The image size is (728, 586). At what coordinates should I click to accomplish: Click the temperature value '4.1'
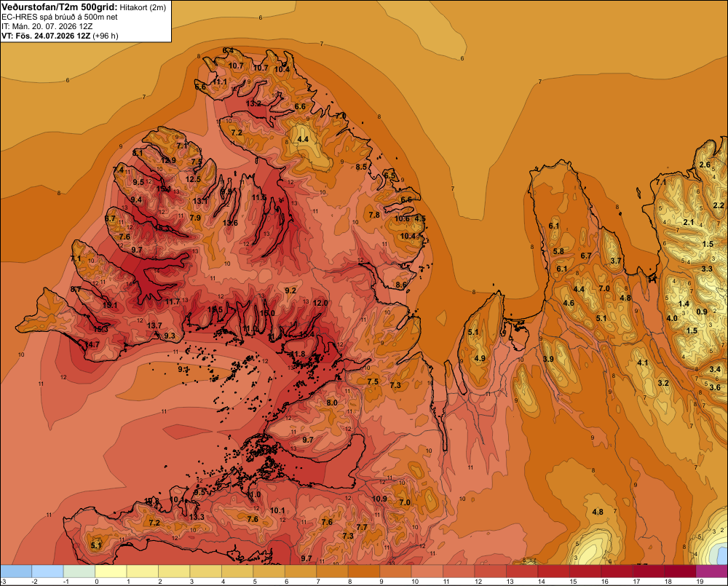(643, 363)
